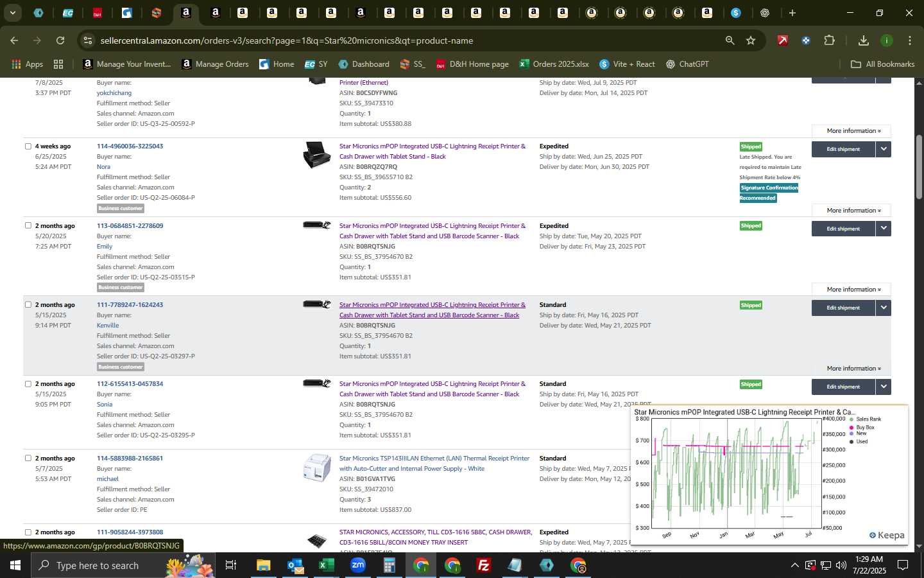Click mPOP printer thumbnail for Nora's order

(316, 155)
